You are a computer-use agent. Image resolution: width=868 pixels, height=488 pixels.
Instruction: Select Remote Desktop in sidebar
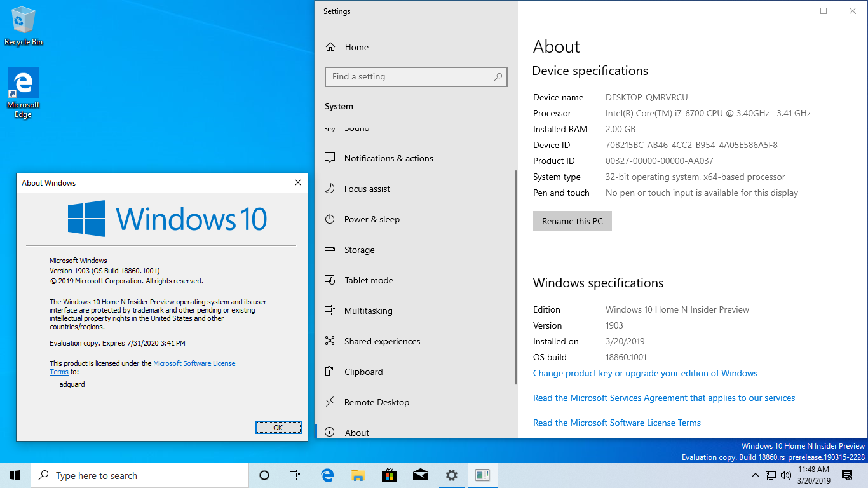point(415,402)
